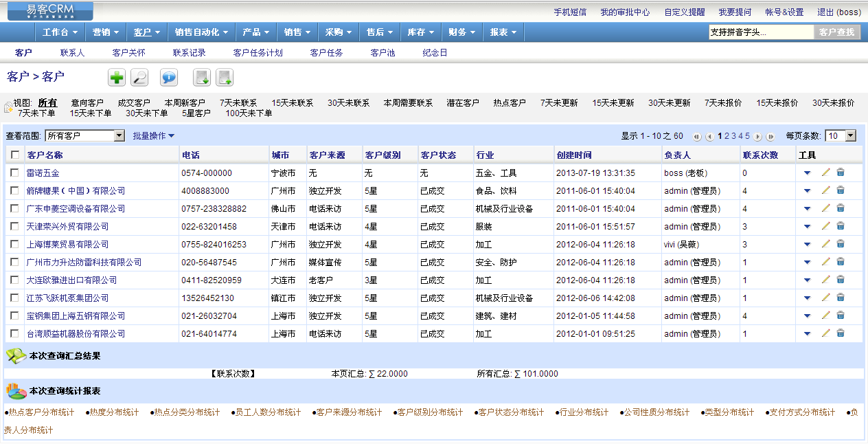Click the pencil edit icon for 雷诺五金

pos(825,173)
